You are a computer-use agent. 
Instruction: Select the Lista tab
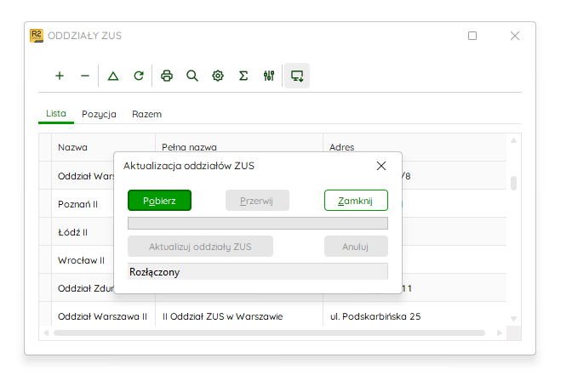56,114
